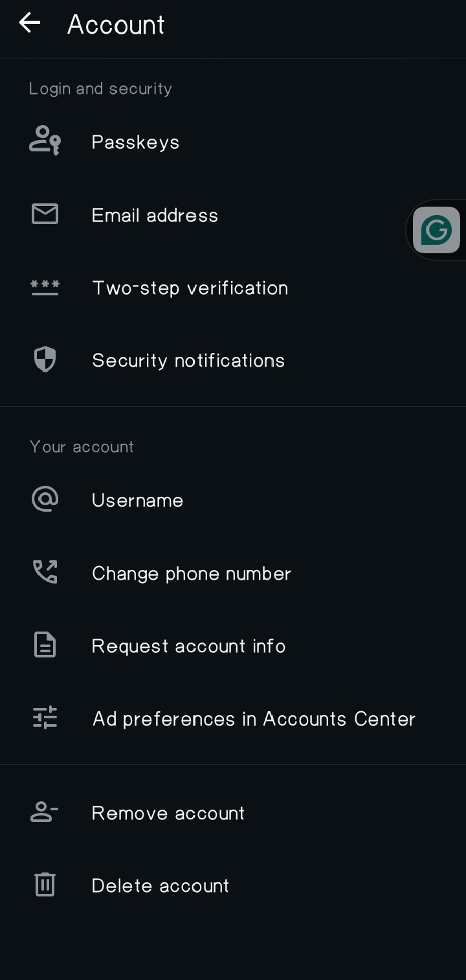Click the sliders icon for Ad preferences
Image resolution: width=466 pixels, height=980 pixels.
pos(45,718)
